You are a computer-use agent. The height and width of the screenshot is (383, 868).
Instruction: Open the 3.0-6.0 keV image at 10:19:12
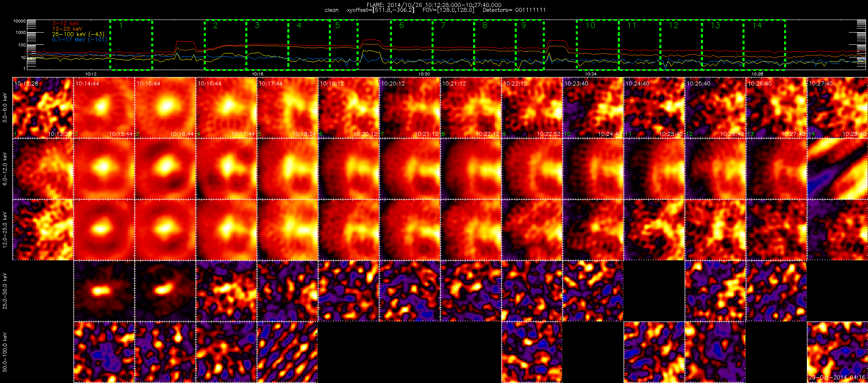coord(348,108)
